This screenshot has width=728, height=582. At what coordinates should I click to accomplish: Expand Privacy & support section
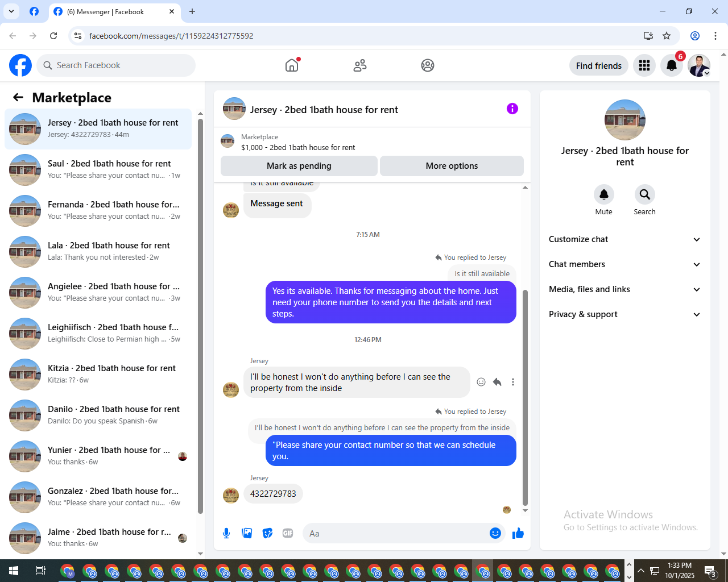624,314
